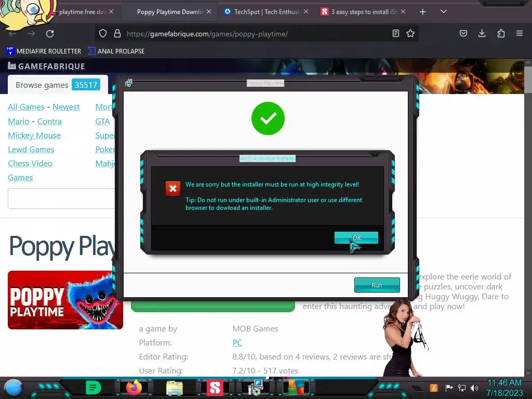Switch to the 3 easy steps to install tab
The height and width of the screenshot is (399, 532).
pos(364,12)
